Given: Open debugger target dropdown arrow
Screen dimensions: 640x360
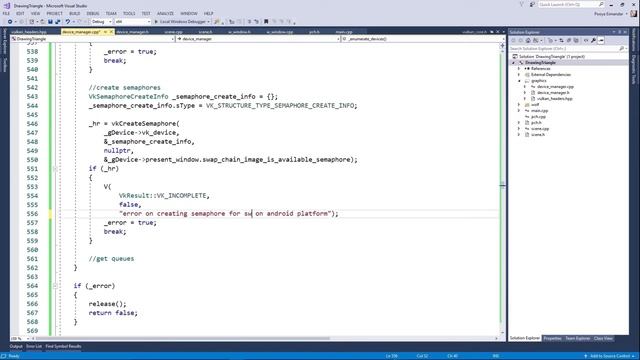Looking at the screenshot, I should tap(209, 22).
